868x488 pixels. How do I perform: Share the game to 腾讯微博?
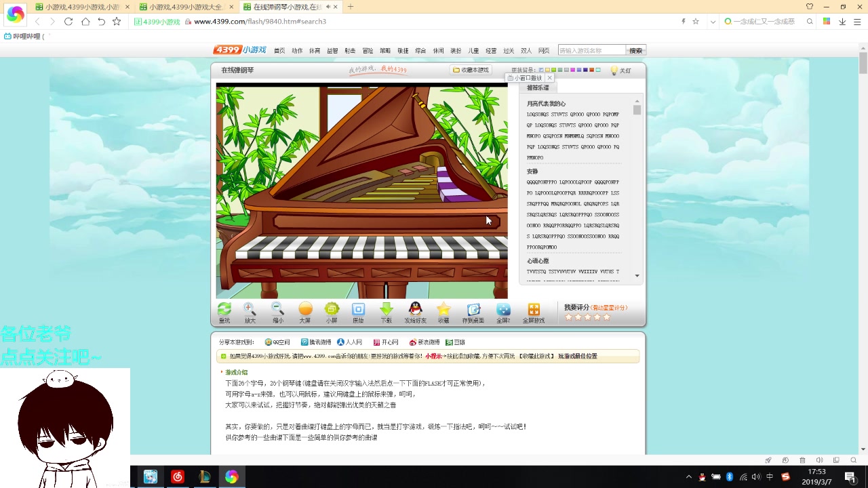(x=316, y=342)
